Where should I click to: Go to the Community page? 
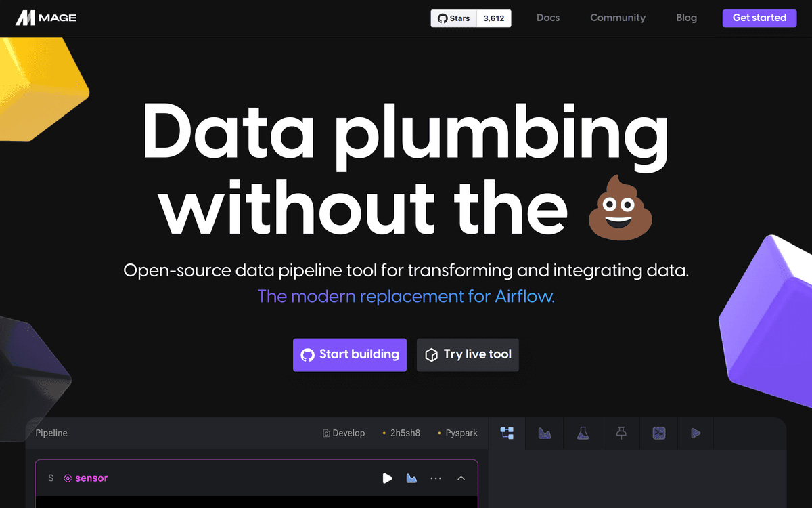tap(617, 18)
